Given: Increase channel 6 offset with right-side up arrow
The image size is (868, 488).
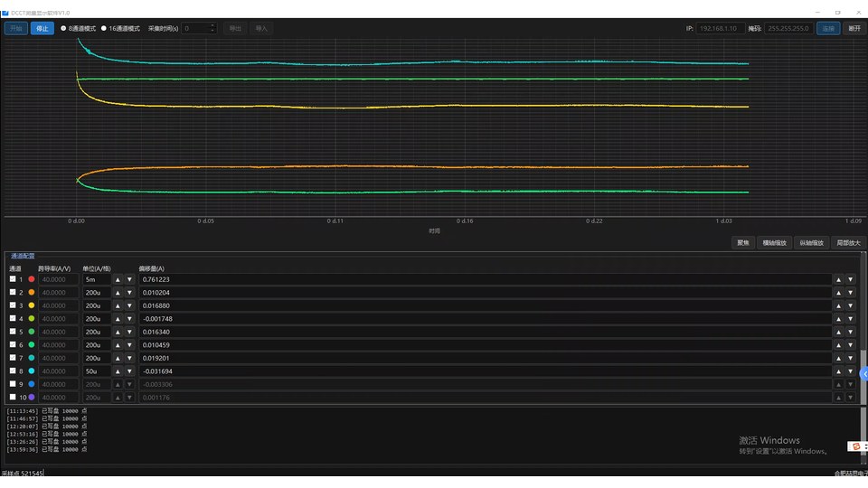Looking at the screenshot, I should click(x=839, y=344).
